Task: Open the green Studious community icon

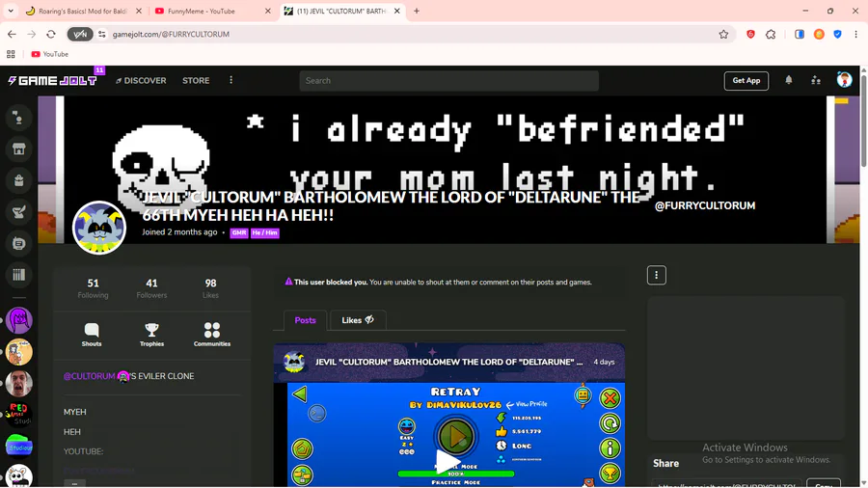Action: (19, 446)
